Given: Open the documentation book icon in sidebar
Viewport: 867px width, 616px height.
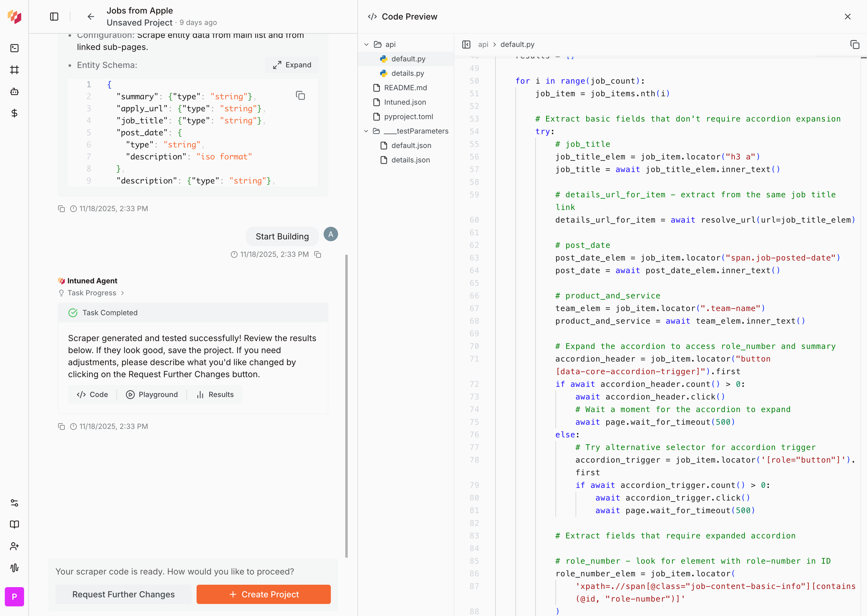Looking at the screenshot, I should pyautogui.click(x=14, y=525).
